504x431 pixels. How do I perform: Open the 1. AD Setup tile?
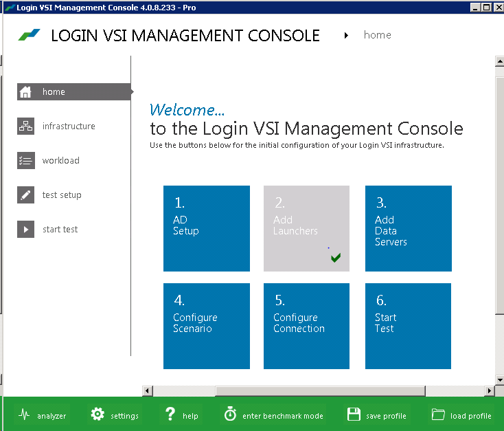tap(207, 228)
